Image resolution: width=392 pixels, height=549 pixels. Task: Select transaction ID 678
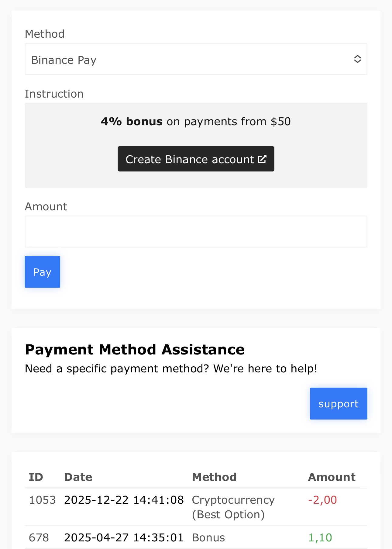(x=39, y=538)
